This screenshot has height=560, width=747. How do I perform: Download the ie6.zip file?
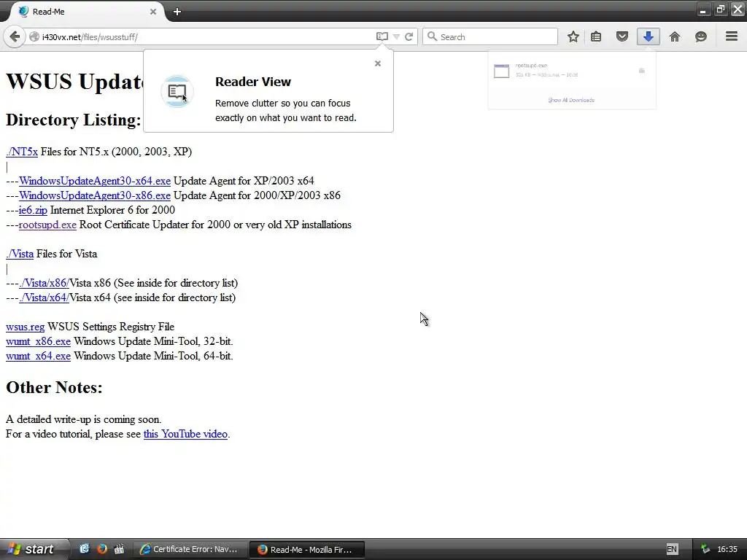(33, 210)
